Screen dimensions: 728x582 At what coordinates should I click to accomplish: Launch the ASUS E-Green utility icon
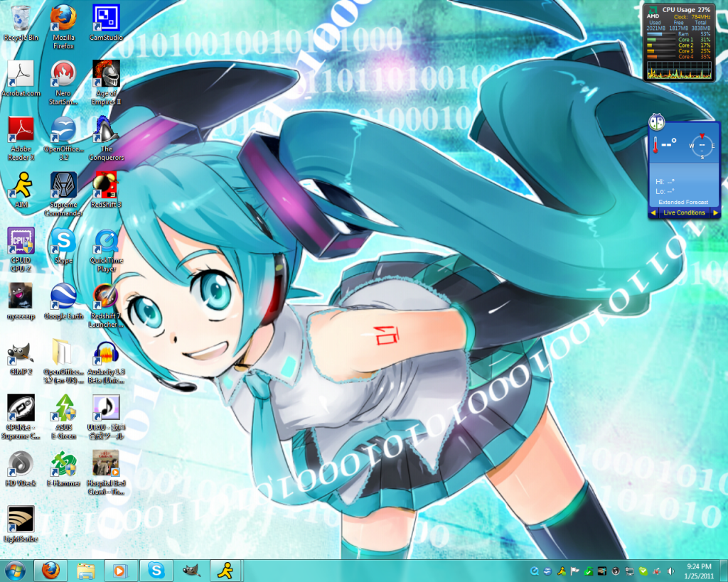point(63,417)
